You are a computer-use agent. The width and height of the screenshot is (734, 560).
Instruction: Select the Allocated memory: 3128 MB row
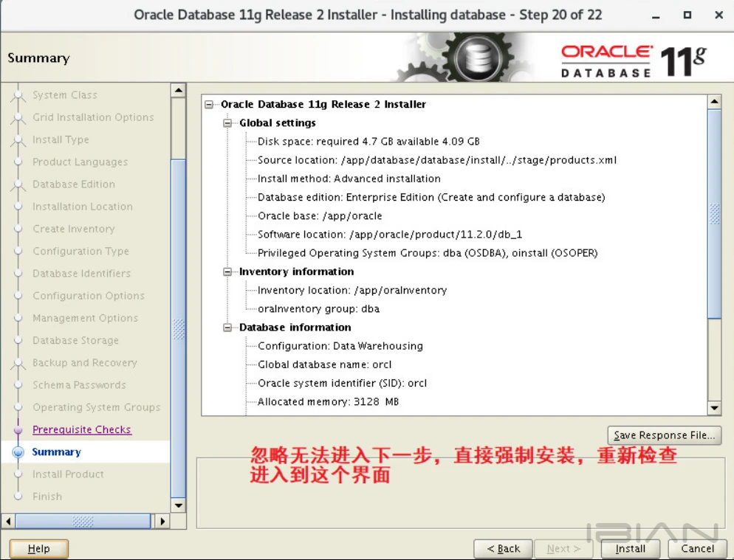click(x=328, y=402)
